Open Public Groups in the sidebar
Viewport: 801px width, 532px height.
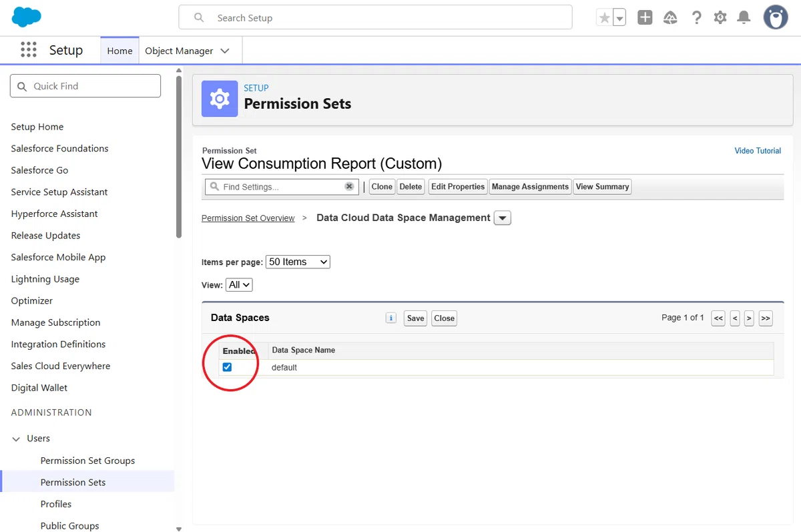click(69, 526)
